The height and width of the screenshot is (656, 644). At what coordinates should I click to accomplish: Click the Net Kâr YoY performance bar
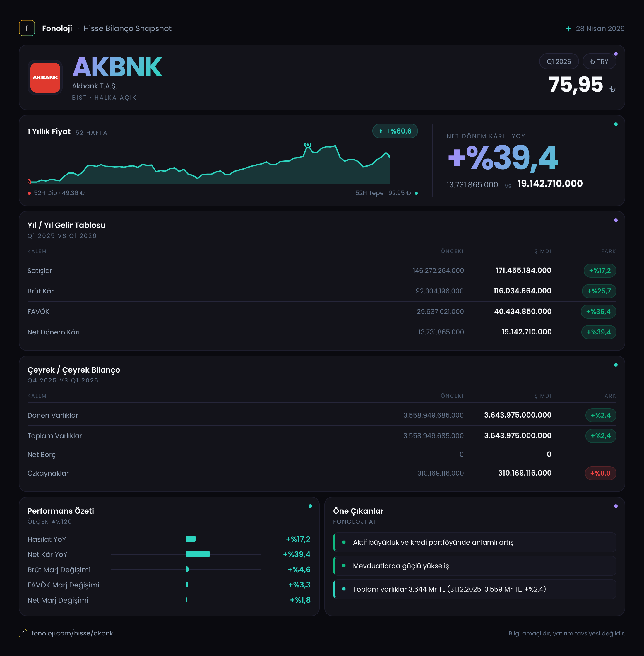[198, 554]
